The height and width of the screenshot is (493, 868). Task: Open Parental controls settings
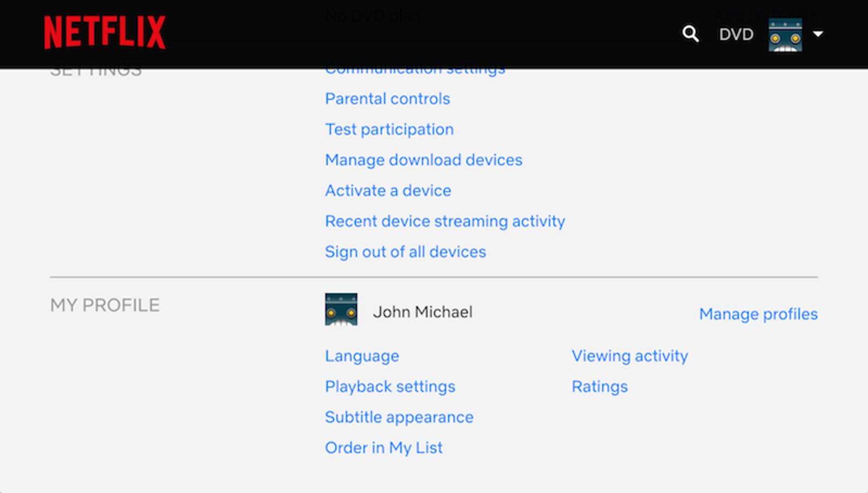click(387, 99)
